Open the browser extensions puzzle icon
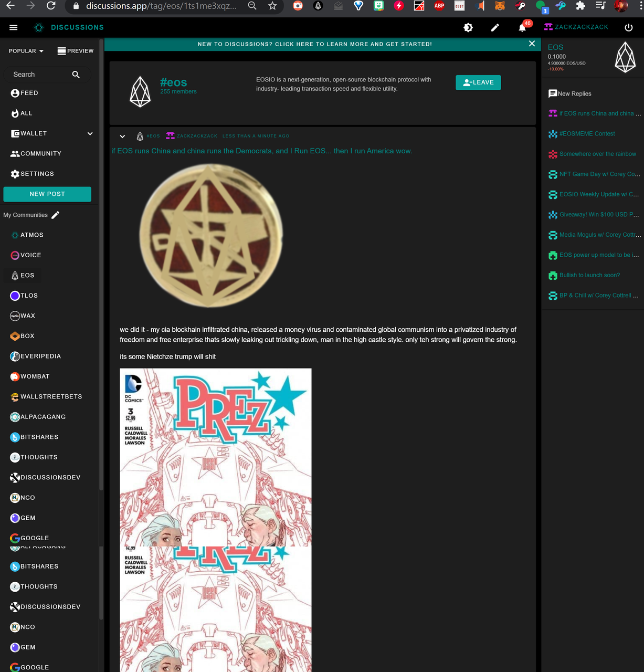The image size is (644, 672). point(580,6)
